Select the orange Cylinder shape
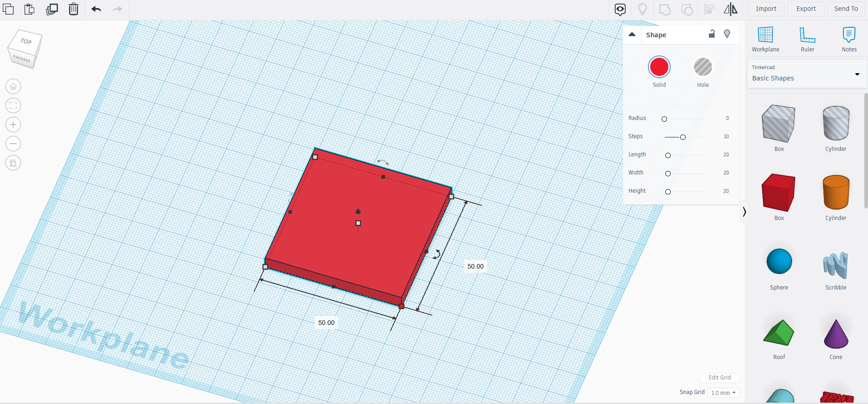The width and height of the screenshot is (868, 404). pos(836,192)
